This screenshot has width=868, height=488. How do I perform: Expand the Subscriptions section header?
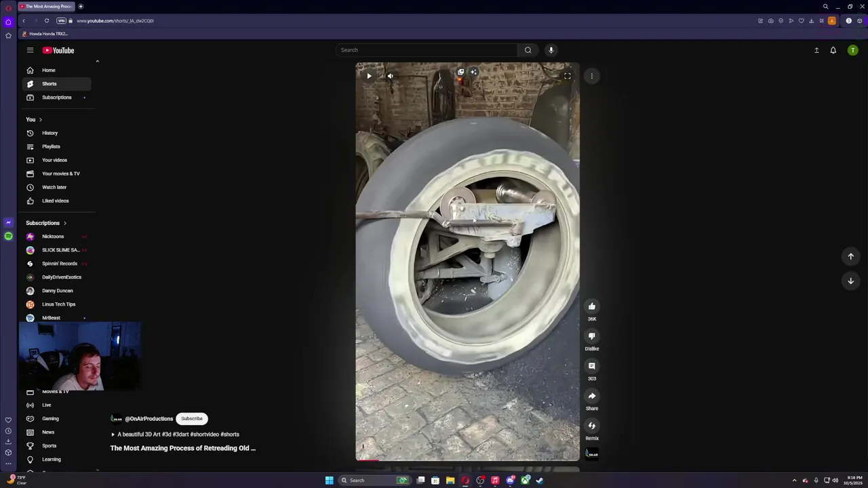(x=46, y=223)
